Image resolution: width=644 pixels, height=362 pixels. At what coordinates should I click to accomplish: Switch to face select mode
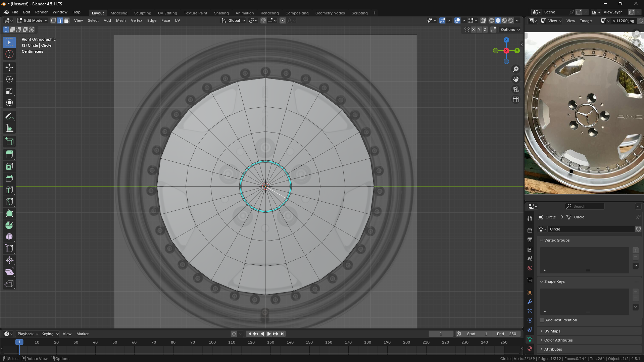pyautogui.click(x=66, y=21)
